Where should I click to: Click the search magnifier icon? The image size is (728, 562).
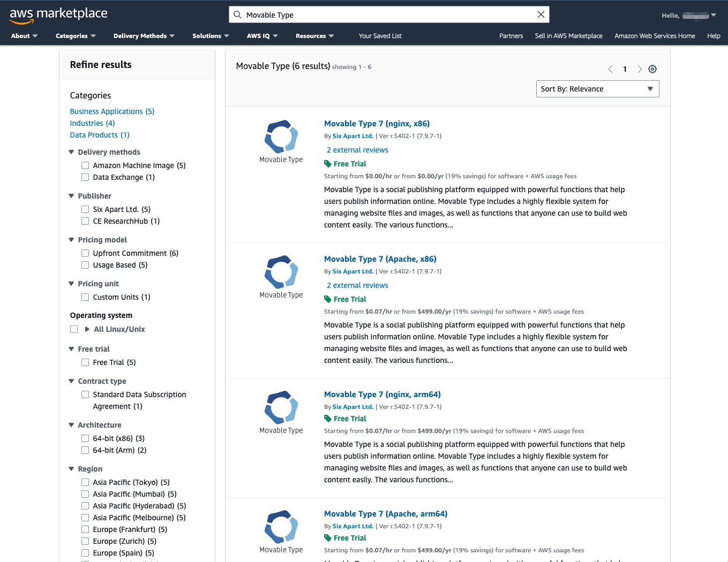(x=237, y=14)
